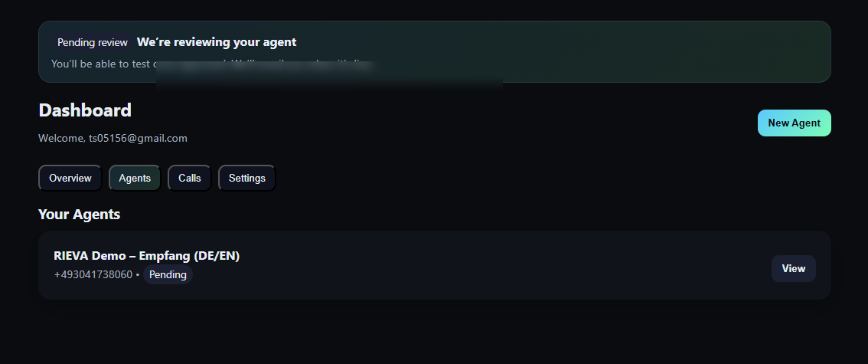Click the "We're reviewing your agent" headline
Viewport: 868px width, 364px height.
[217, 42]
